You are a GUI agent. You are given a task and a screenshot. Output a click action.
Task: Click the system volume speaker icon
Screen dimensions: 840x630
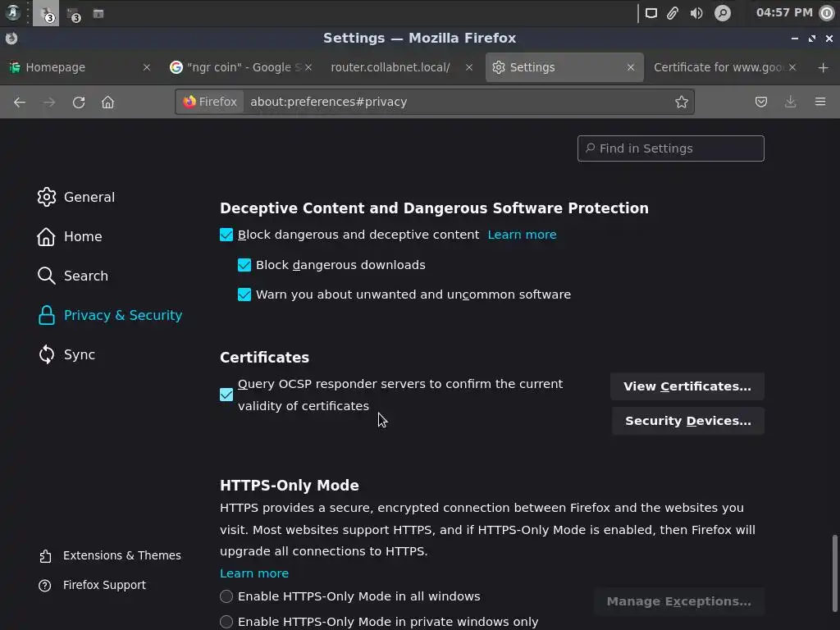pos(696,13)
